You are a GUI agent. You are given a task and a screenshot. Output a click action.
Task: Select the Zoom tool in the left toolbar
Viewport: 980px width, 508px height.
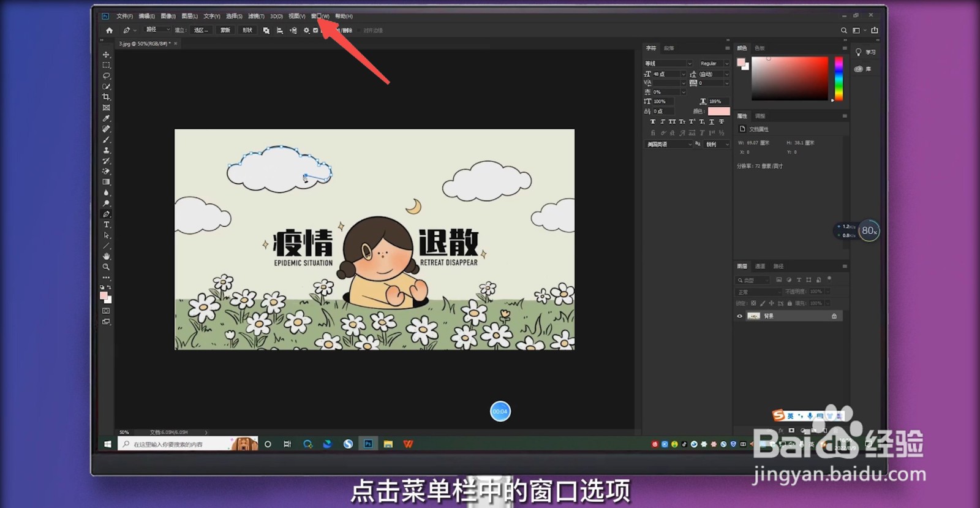(106, 267)
